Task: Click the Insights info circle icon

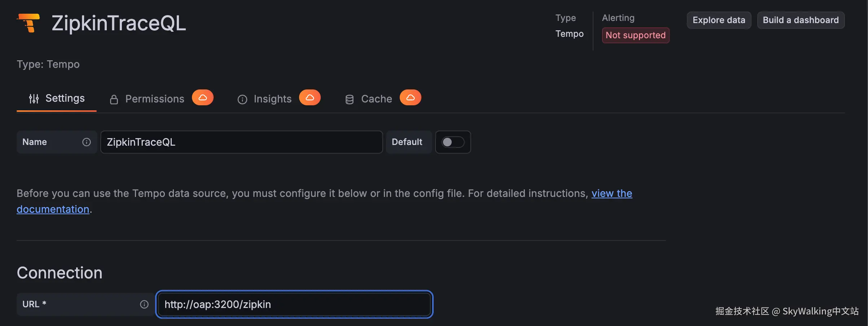Action: coord(242,100)
